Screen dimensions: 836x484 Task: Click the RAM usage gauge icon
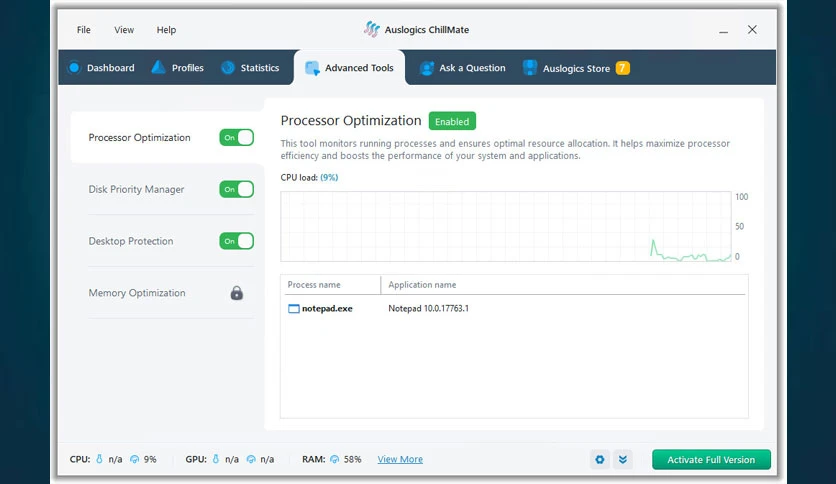(334, 459)
